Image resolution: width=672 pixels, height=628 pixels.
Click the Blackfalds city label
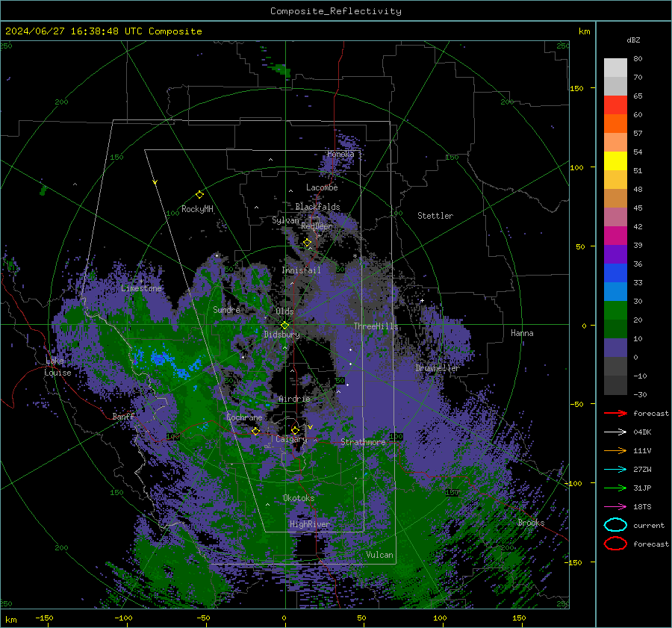click(317, 207)
